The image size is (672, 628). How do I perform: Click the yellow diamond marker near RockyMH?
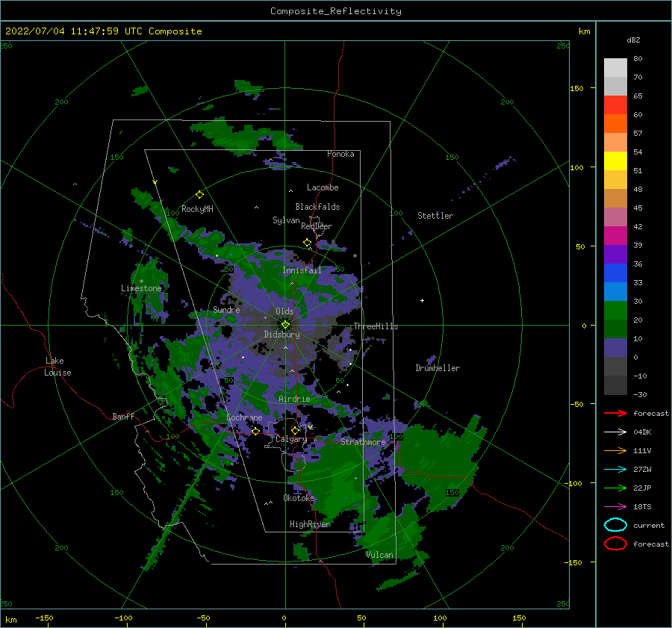(x=199, y=195)
